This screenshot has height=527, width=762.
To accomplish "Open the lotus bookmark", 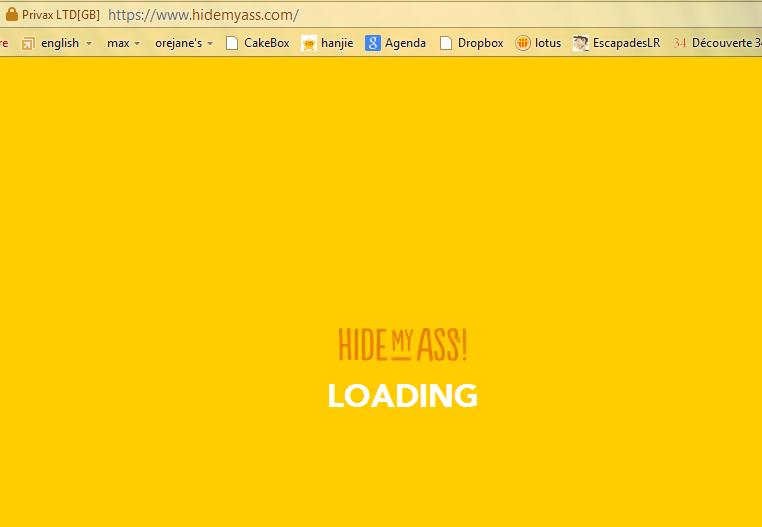I will point(538,43).
